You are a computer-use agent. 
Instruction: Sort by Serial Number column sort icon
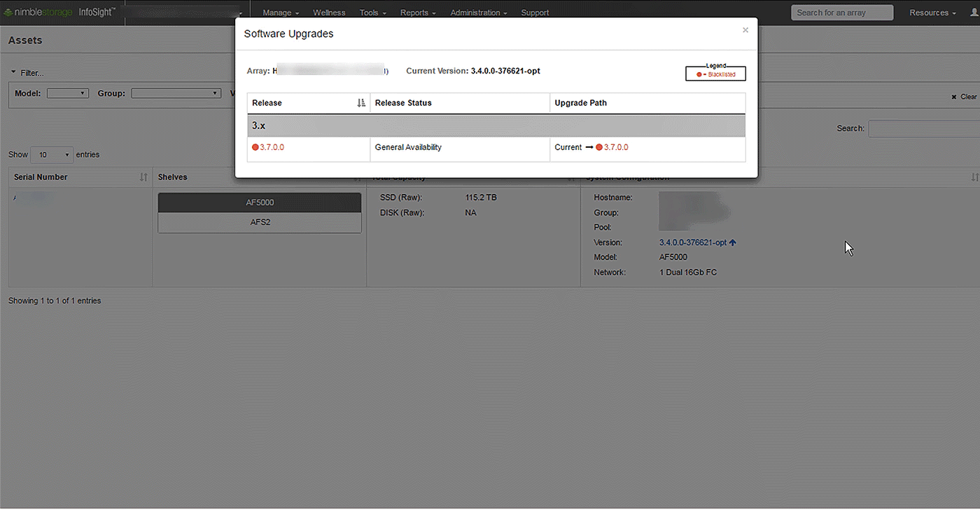click(x=143, y=177)
